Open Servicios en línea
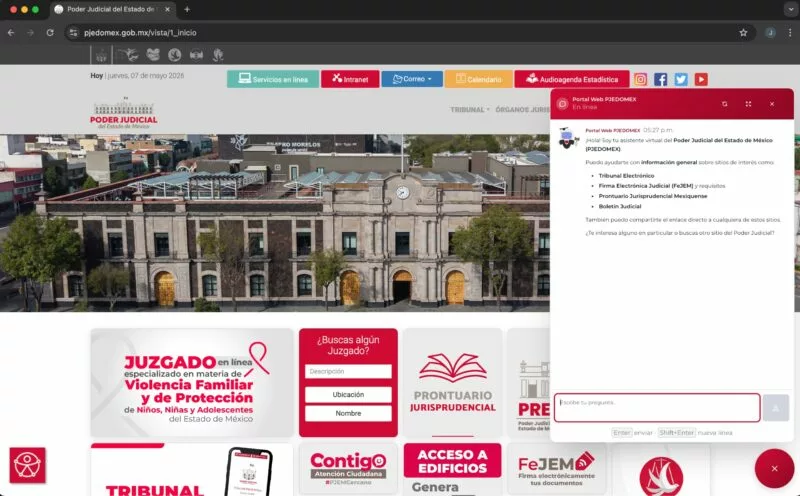This screenshot has width=800, height=496. [273, 79]
